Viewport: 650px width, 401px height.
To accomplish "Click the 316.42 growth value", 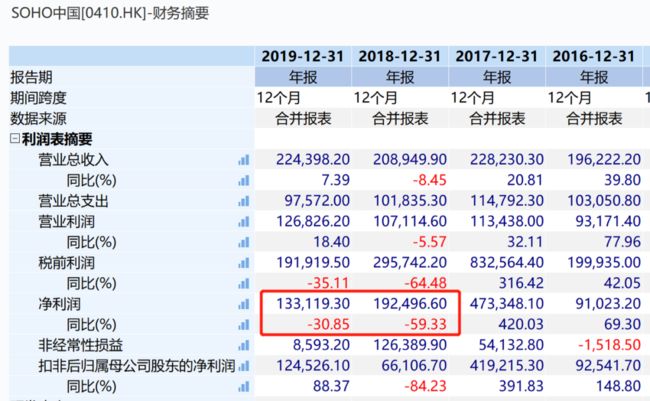I will pos(521,283).
